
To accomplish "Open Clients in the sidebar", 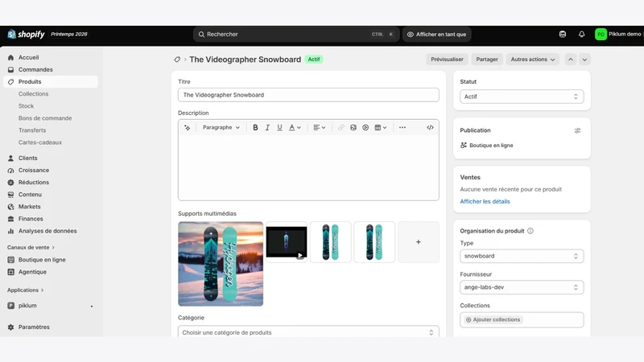I will 27,158.
